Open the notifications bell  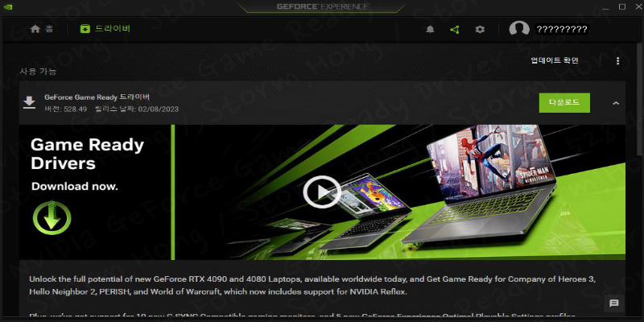pyautogui.click(x=430, y=29)
